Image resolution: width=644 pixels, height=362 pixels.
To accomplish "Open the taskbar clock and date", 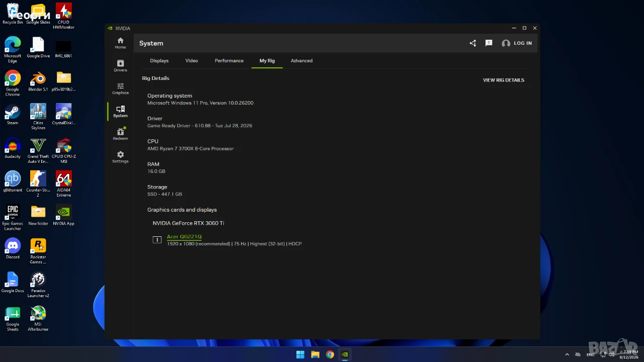I will [629, 354].
